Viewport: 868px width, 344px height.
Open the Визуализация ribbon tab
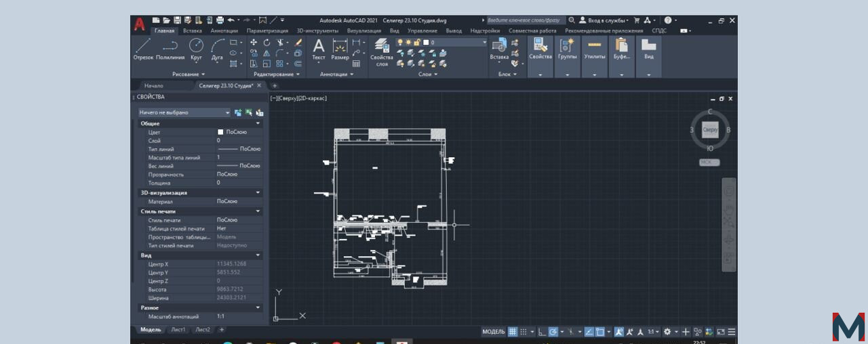click(x=366, y=30)
